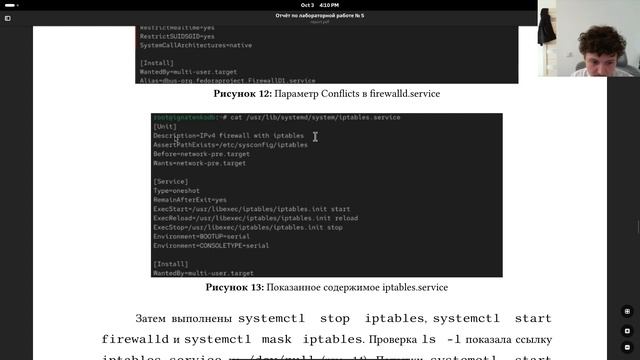Viewport: 640px width, 360px height.
Task: Toggle the sidebar panel icon in header
Action: [7, 18]
